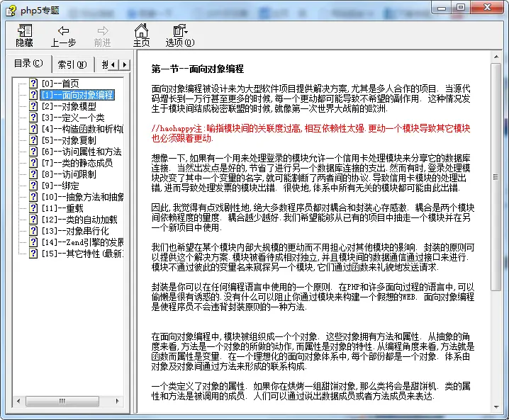Click the icon beside [15]--其它特性

tap(33, 254)
